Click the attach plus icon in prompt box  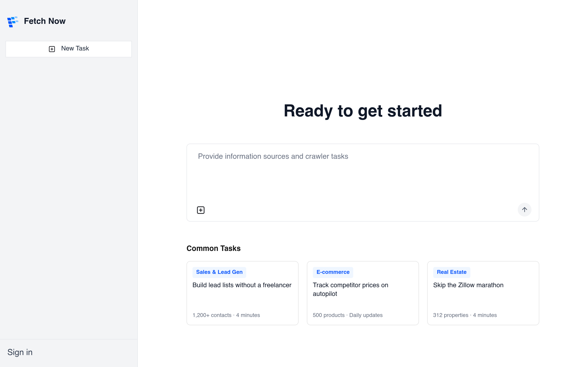pyautogui.click(x=201, y=210)
